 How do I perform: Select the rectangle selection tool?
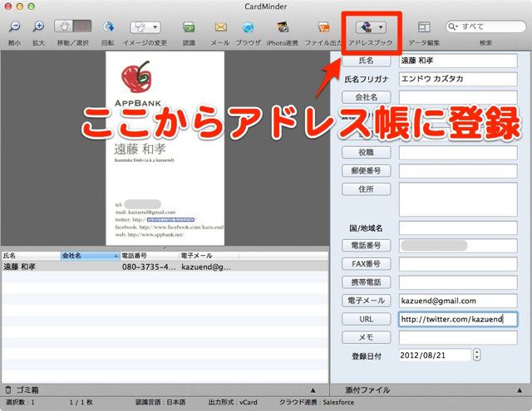pos(82,27)
